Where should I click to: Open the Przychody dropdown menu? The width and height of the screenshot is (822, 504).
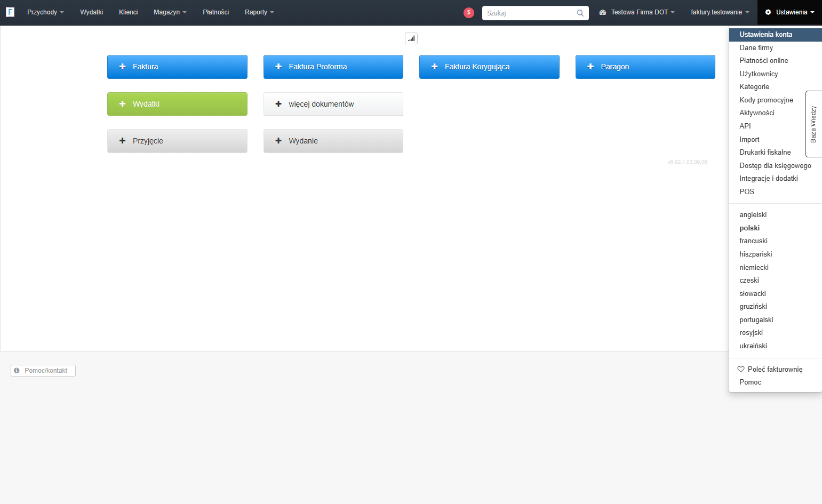(45, 12)
